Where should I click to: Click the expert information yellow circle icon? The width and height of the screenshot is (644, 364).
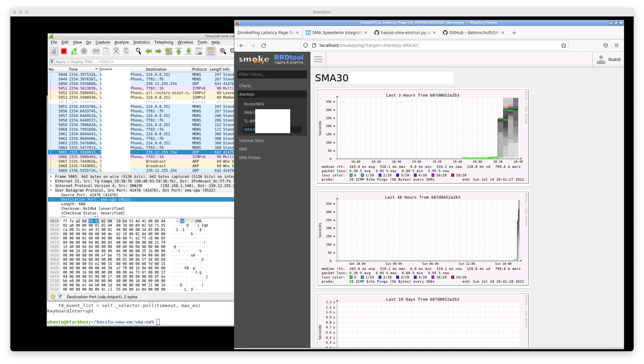pos(53,297)
